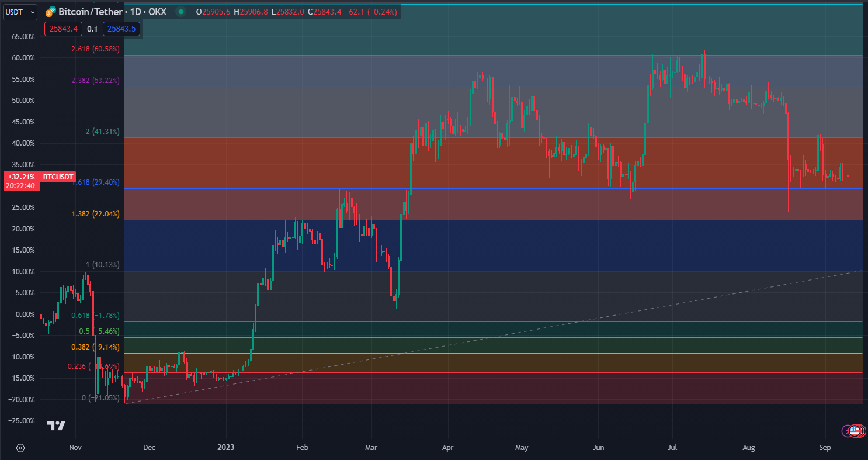The height and width of the screenshot is (460, 868).
Task: Click the Bitcoin/Tether 1D OKX title
Action: point(112,12)
